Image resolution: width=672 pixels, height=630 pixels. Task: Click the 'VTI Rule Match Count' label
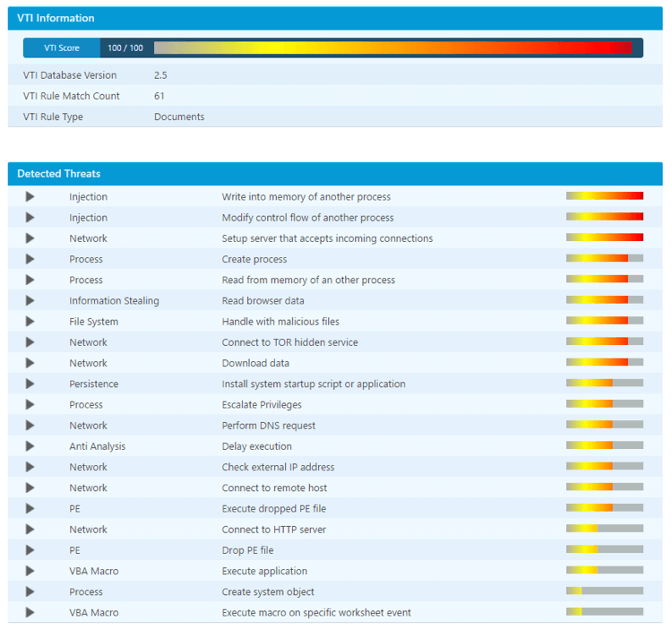tap(72, 96)
